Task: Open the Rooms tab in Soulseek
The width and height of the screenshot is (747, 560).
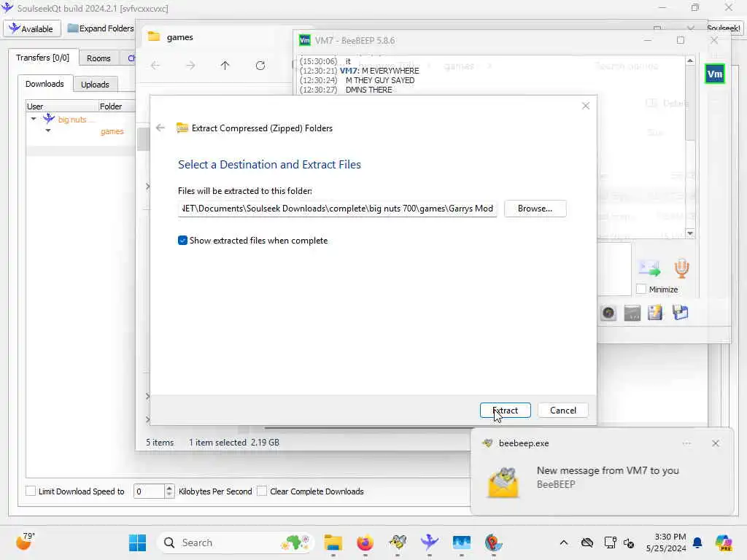Action: tap(98, 58)
